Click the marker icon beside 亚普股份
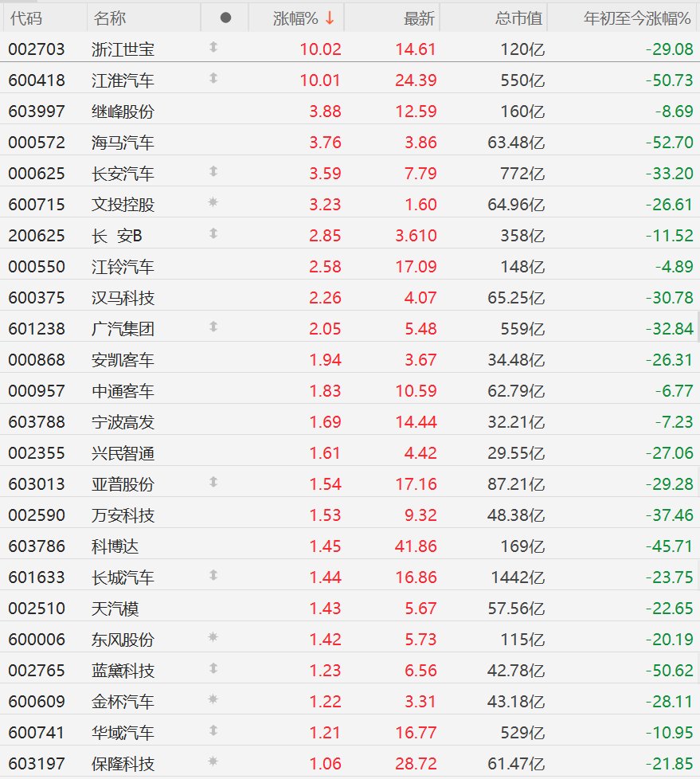The width and height of the screenshot is (700, 779). pyautogui.click(x=213, y=482)
